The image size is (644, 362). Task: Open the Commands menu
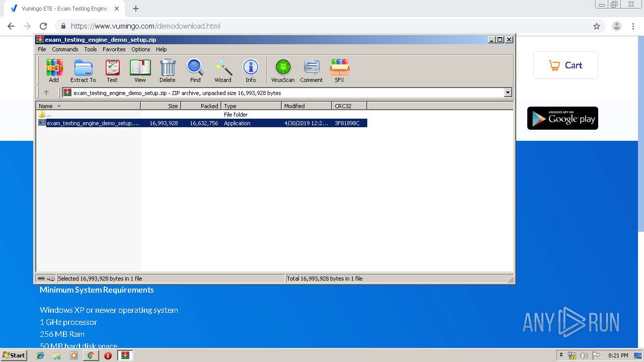tap(65, 49)
